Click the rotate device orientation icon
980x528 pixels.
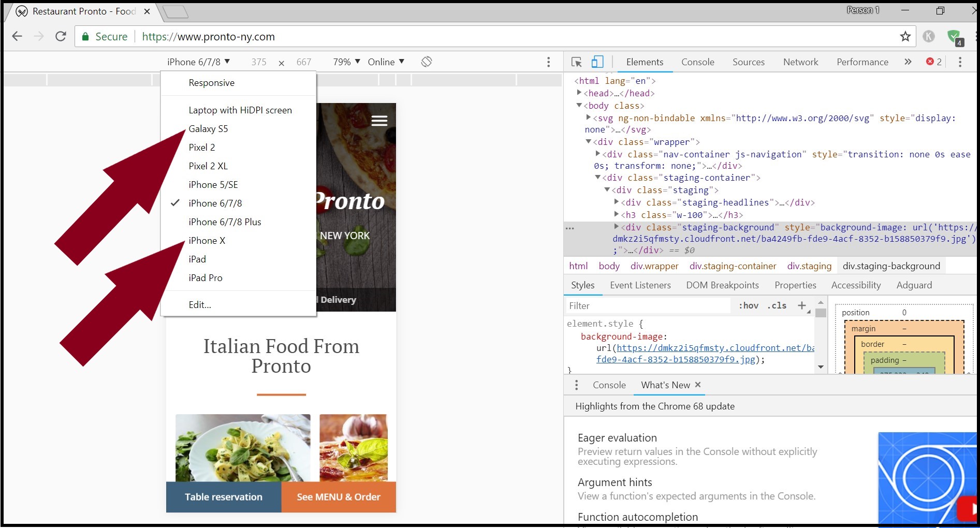tap(427, 62)
